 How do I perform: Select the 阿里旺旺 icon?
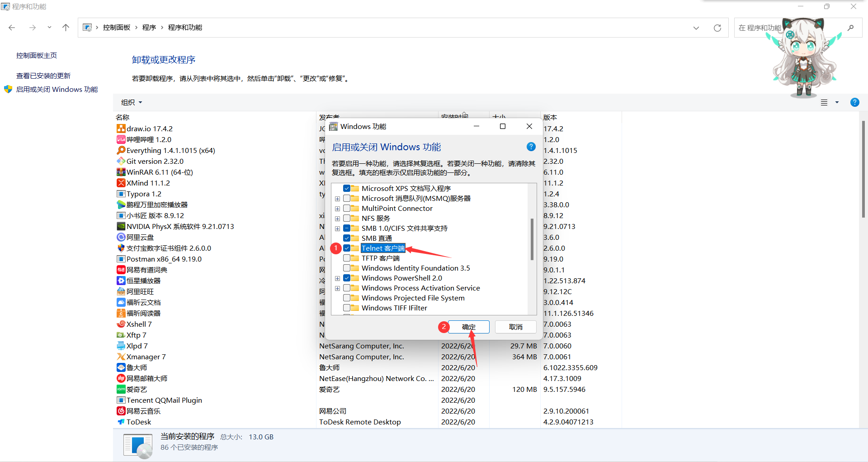tap(121, 291)
